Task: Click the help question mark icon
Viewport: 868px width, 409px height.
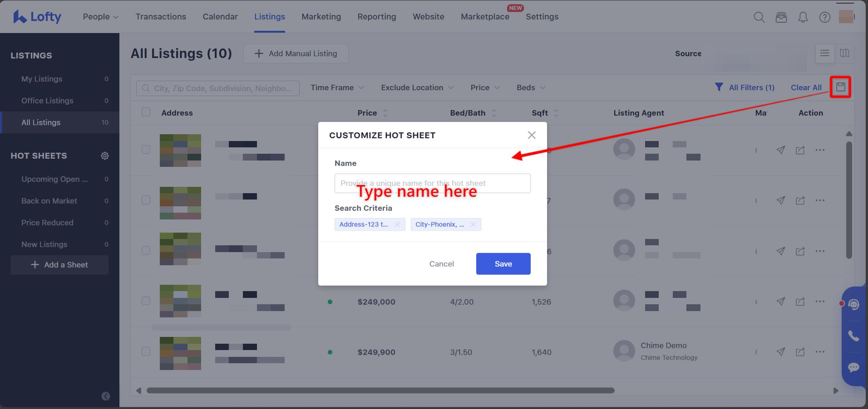Action: point(824,17)
